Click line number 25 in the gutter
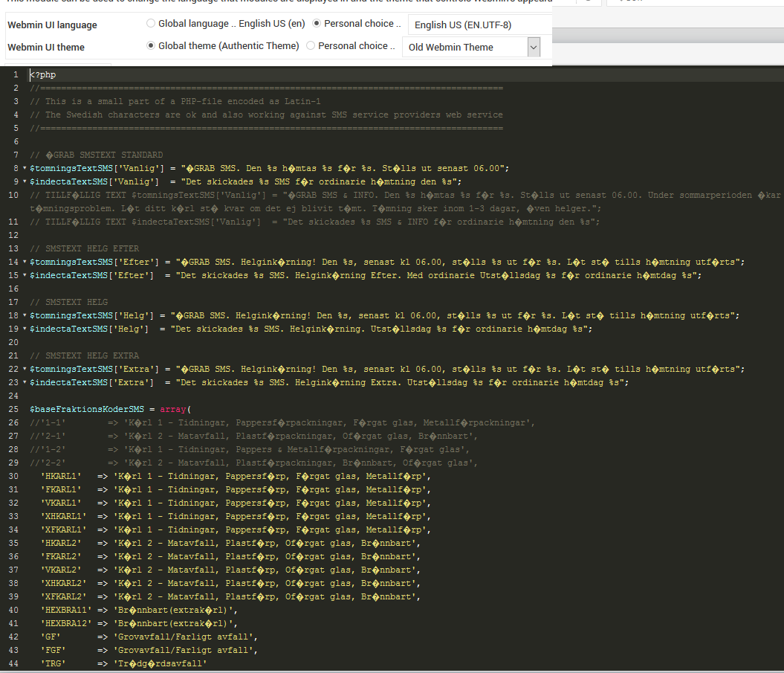Viewport: 784px width, 673px height. click(x=13, y=409)
